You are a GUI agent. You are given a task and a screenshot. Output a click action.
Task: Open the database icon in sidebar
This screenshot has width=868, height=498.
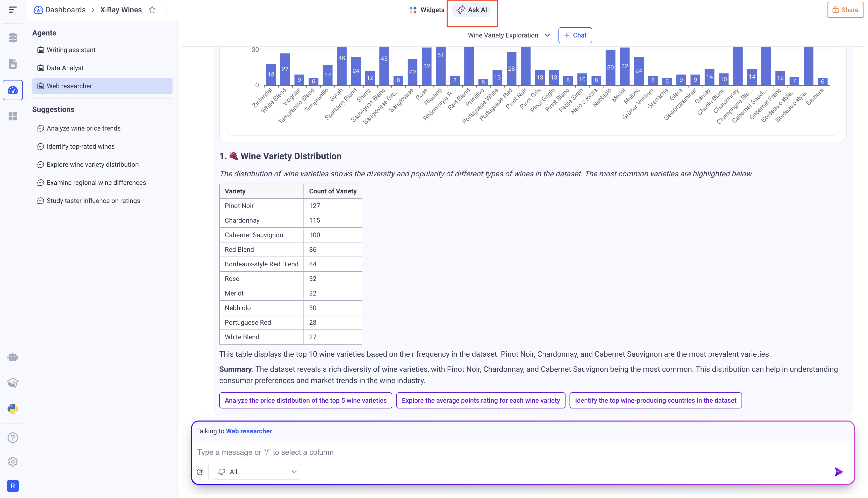(13, 38)
